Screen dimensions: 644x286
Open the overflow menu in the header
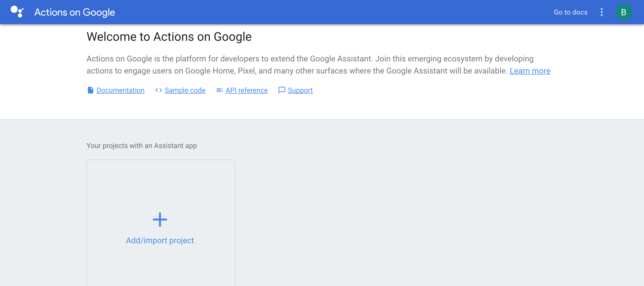coord(601,12)
